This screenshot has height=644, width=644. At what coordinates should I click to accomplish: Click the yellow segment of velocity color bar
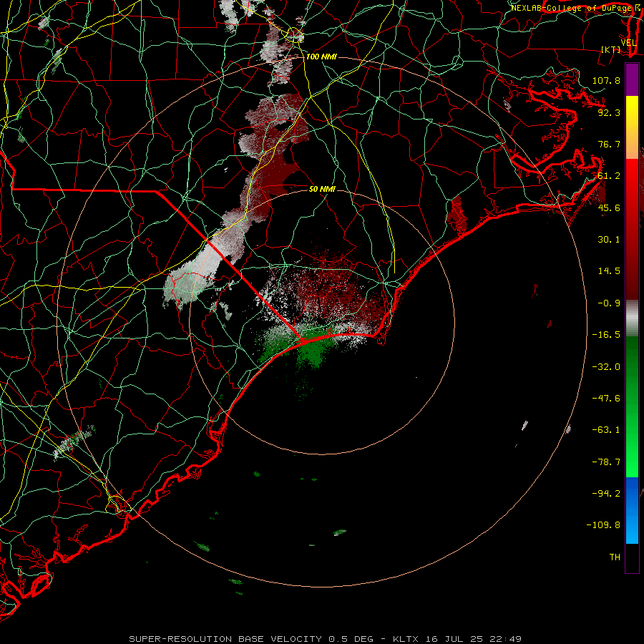pyautogui.click(x=632, y=127)
